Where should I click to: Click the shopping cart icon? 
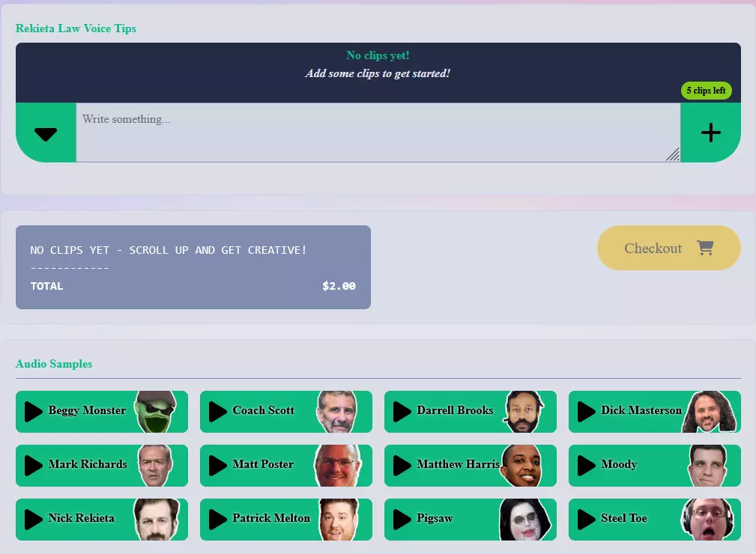click(705, 248)
